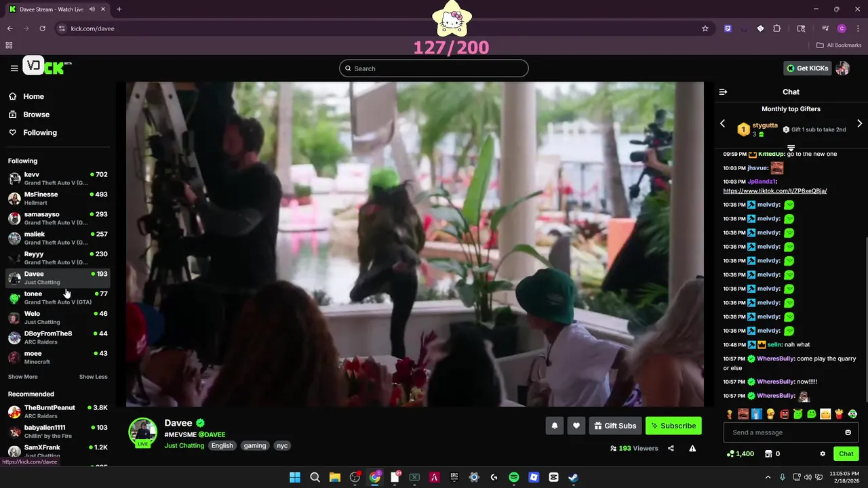Click the 1,400 channel points balance
Viewport: 868px width, 488px height.
(741, 453)
